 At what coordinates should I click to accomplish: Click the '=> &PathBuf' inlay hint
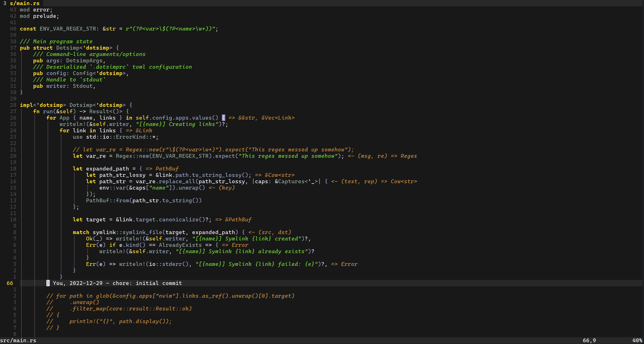click(x=233, y=220)
